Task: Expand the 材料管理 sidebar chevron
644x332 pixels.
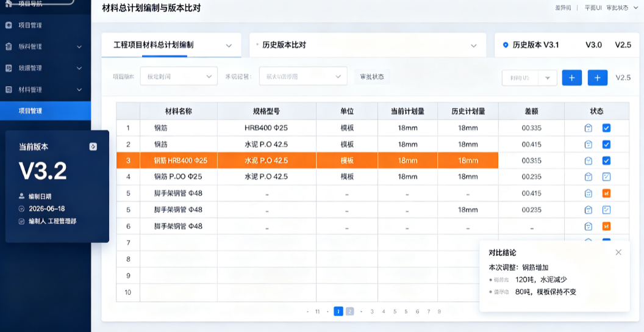Action: tap(79, 90)
